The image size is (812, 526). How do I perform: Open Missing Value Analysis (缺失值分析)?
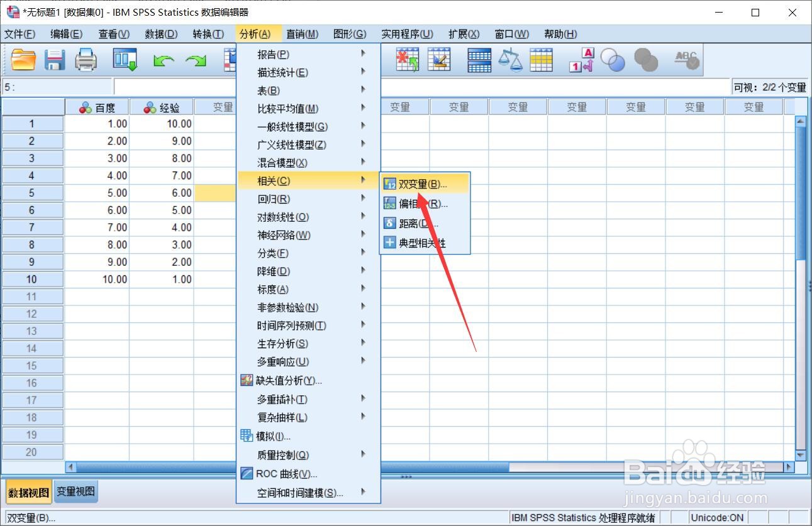pos(308,380)
